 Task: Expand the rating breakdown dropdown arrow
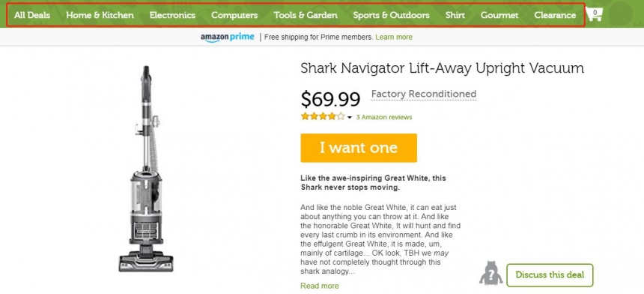click(350, 118)
